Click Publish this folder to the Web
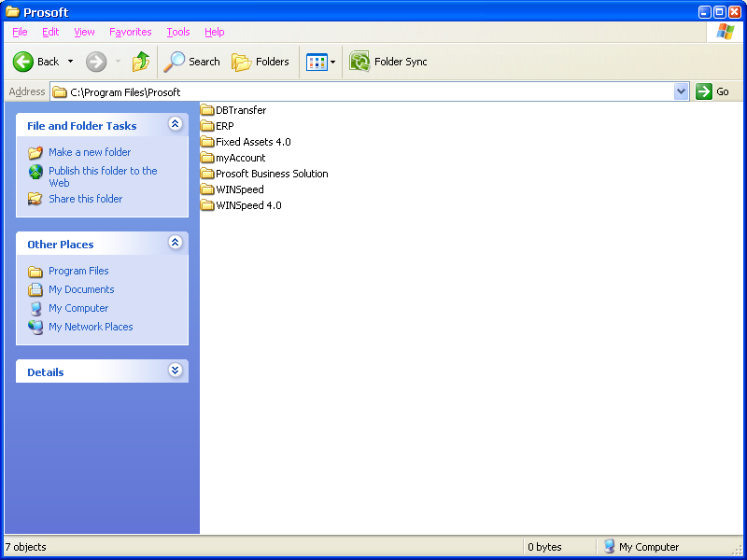 [103, 171]
